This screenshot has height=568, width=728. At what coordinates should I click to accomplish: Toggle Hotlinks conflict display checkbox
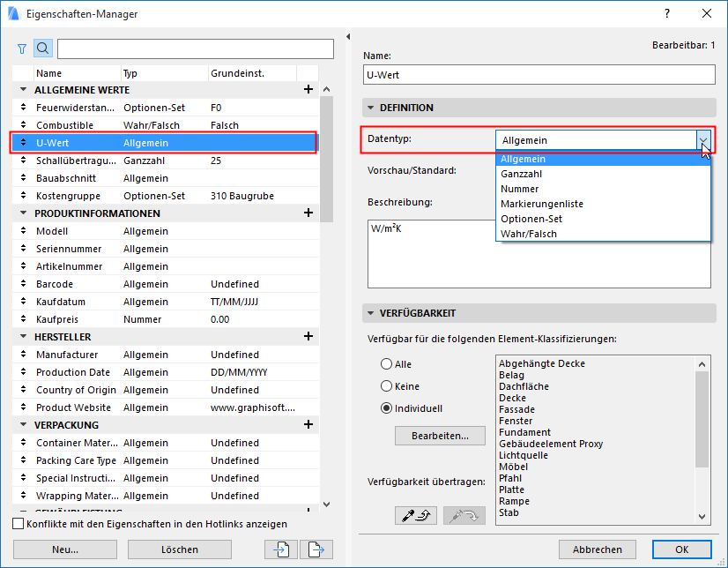click(19, 524)
